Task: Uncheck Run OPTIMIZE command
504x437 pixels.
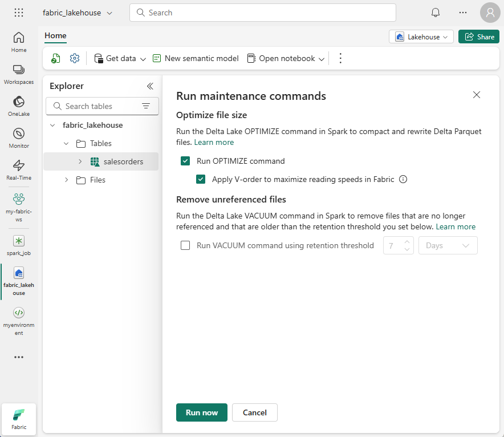Action: 185,161
